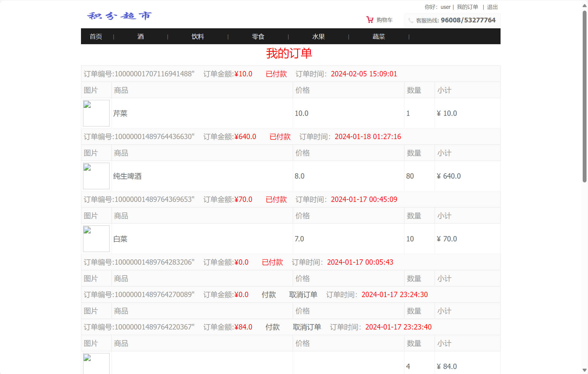Click the 积分超市 site logo
588x374 pixels.
pyautogui.click(x=119, y=16)
